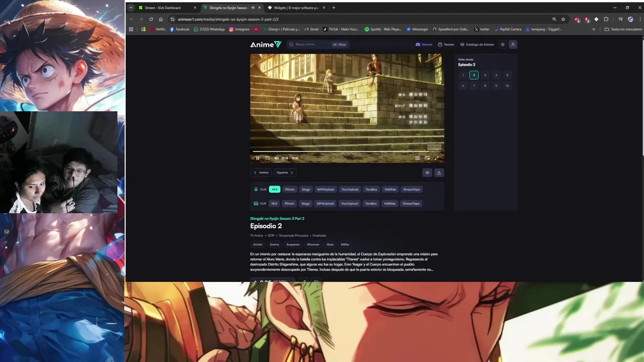Select DUB PDrain server
This screenshot has width=644, height=362.
coord(290,190)
